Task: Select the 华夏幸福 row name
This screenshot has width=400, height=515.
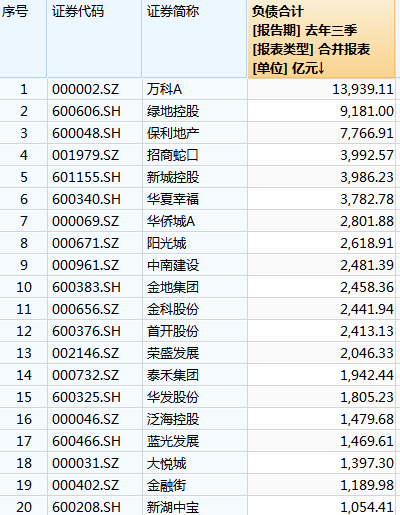Action: (x=195, y=199)
